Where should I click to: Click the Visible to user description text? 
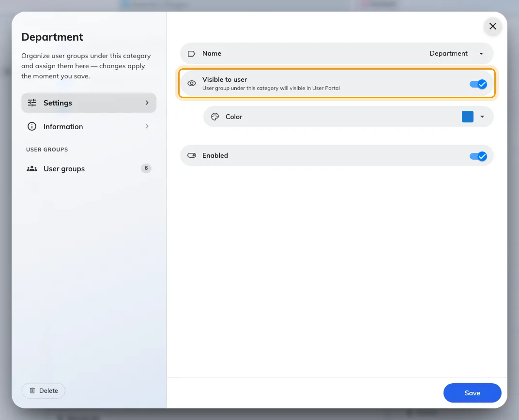(x=271, y=88)
